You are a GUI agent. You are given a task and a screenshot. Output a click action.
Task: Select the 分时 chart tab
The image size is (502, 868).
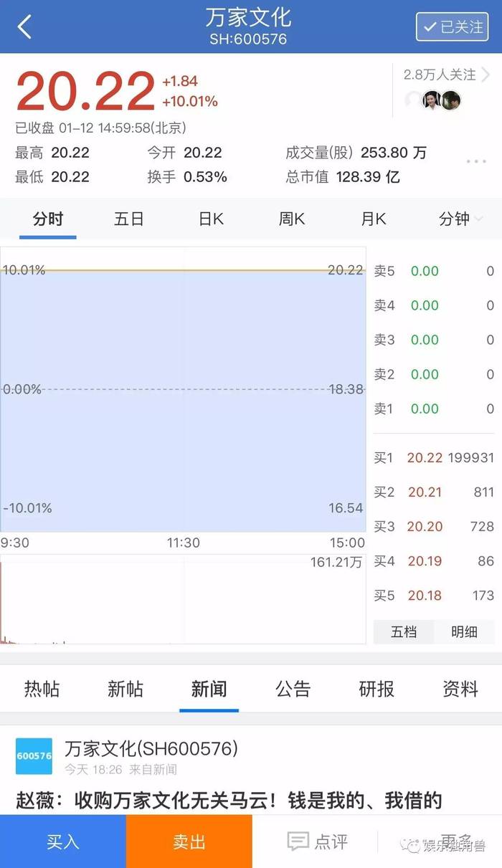(x=47, y=219)
